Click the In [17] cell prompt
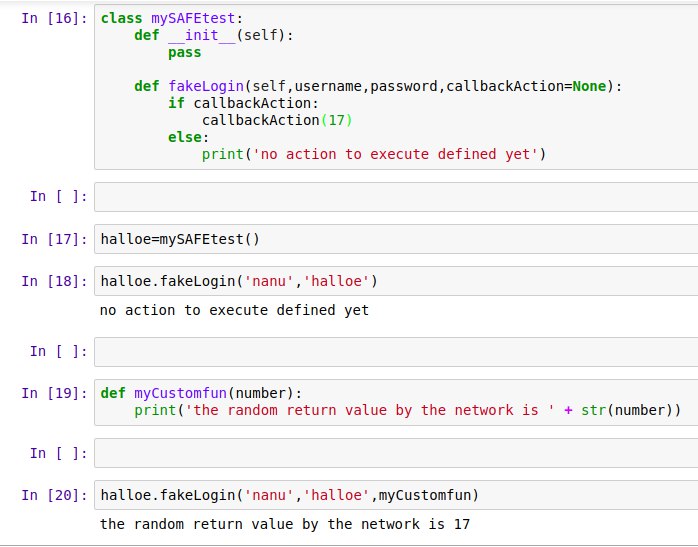Screen dimensions: 698x547 click(x=54, y=239)
